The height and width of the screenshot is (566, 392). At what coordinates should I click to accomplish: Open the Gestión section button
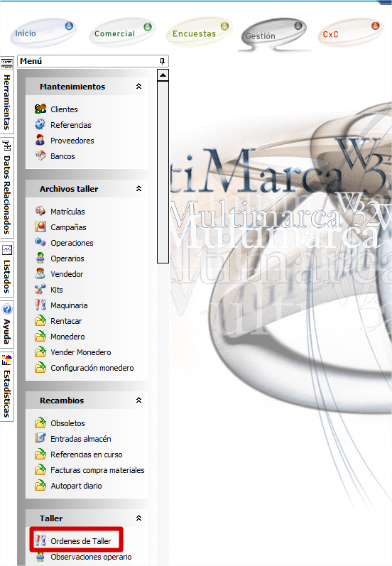tap(274, 36)
